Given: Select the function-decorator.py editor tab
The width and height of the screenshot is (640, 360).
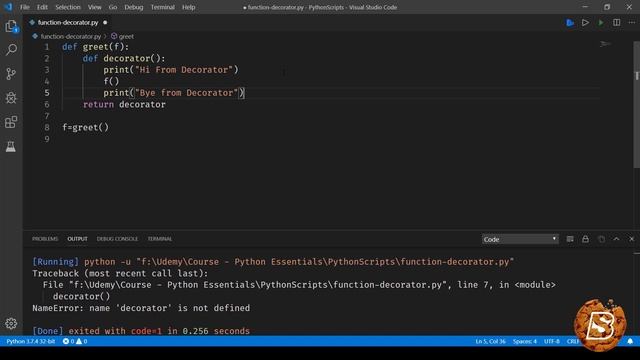Looking at the screenshot, I should 68,22.
